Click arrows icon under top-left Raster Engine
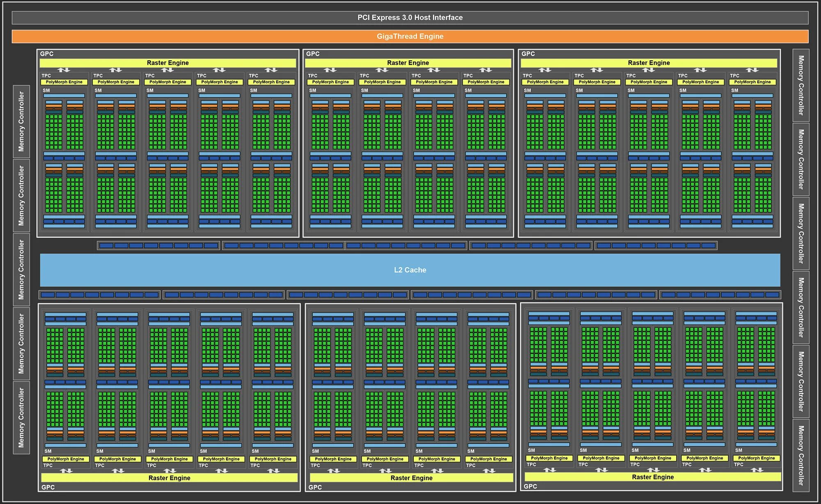The width and height of the screenshot is (821, 504). [x=64, y=70]
